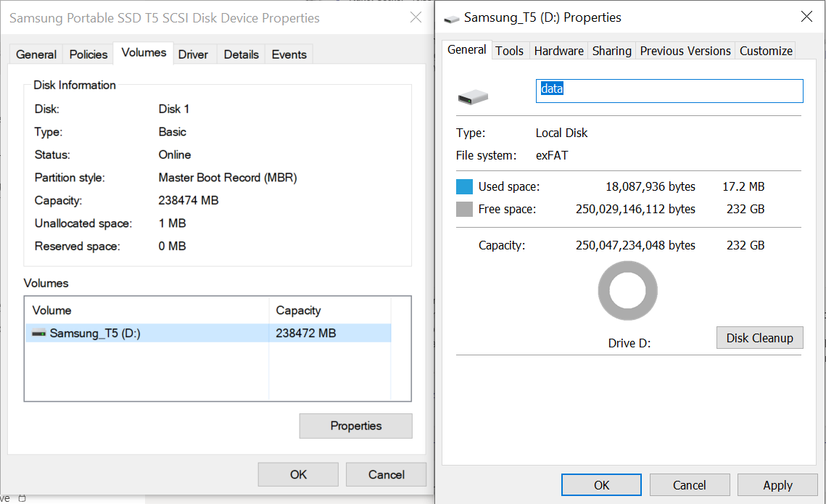Screen dimensions: 826x504
Task: Click the 'Disk 1' value
Action: click(x=174, y=109)
